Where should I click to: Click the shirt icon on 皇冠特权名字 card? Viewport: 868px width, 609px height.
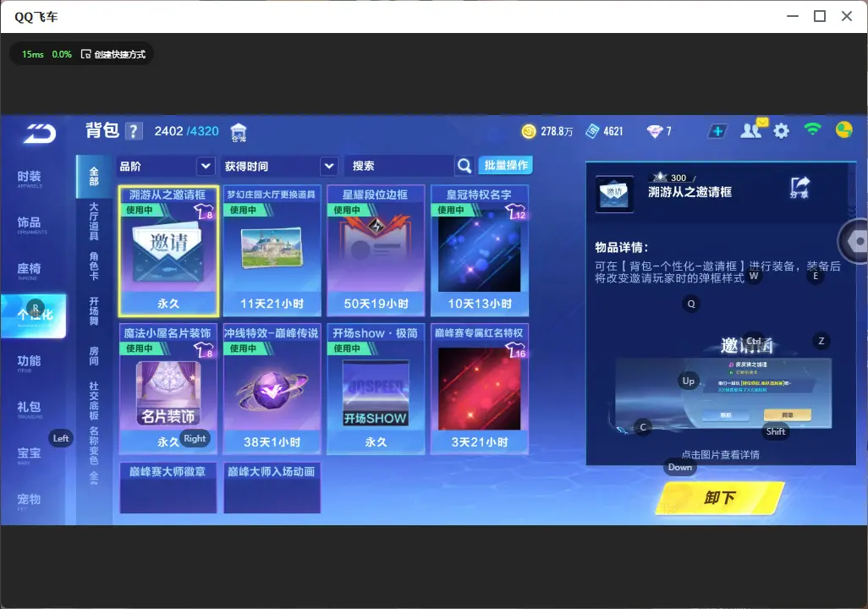pos(515,211)
